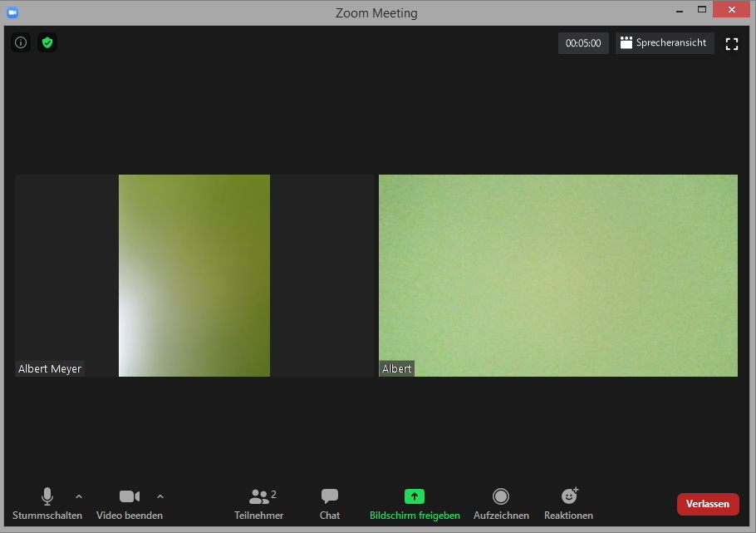Image resolution: width=756 pixels, height=533 pixels.
Task: Maximize the Zoom Meeting window
Action: click(x=702, y=10)
